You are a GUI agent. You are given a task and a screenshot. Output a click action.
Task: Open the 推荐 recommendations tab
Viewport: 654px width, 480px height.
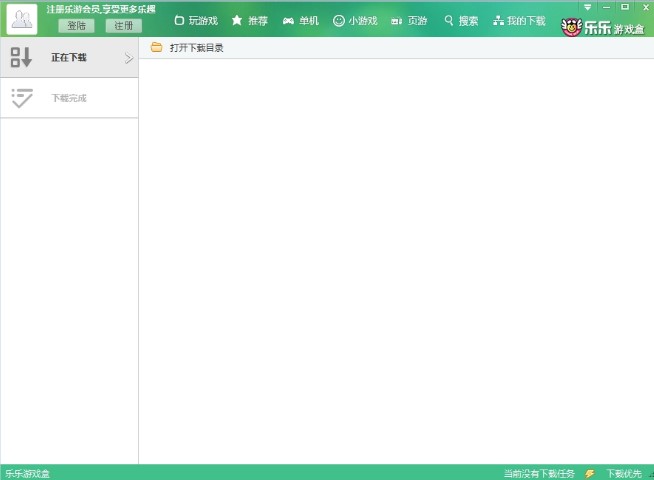click(249, 20)
